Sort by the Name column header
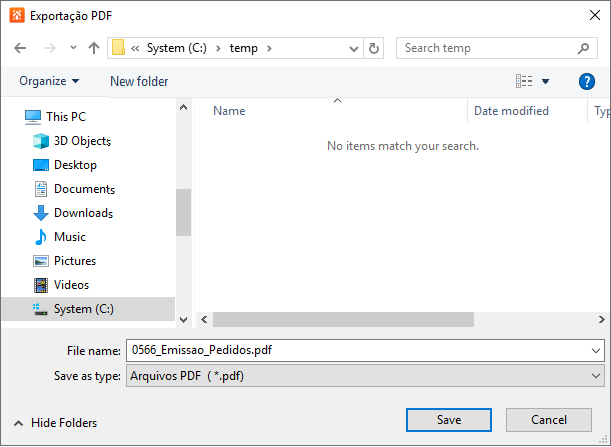 click(x=229, y=111)
